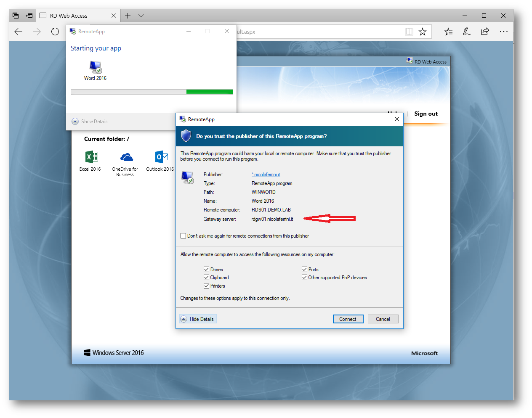Refresh the RD Web Access page
Screen dimensions: 532x418
[55, 32]
